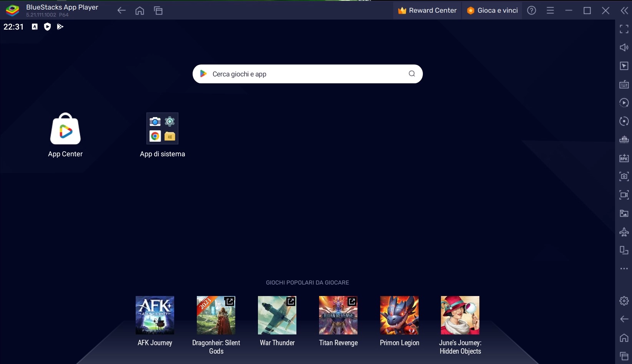Click the BlueStacks logo
Image resolution: width=632 pixels, height=364 pixels.
(13, 10)
